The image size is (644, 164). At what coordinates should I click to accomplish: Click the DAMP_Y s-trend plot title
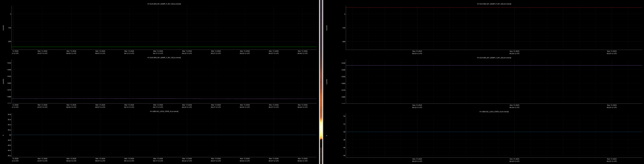[164, 58]
